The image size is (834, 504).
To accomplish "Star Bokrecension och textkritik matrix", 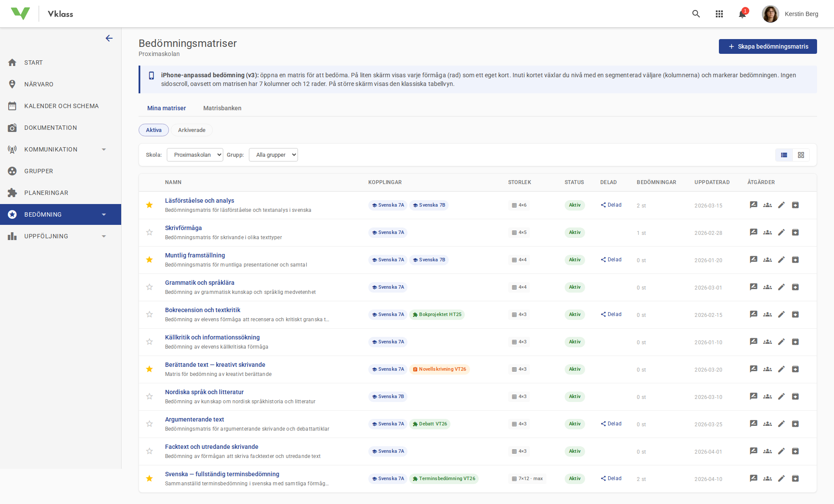I will coord(149,314).
